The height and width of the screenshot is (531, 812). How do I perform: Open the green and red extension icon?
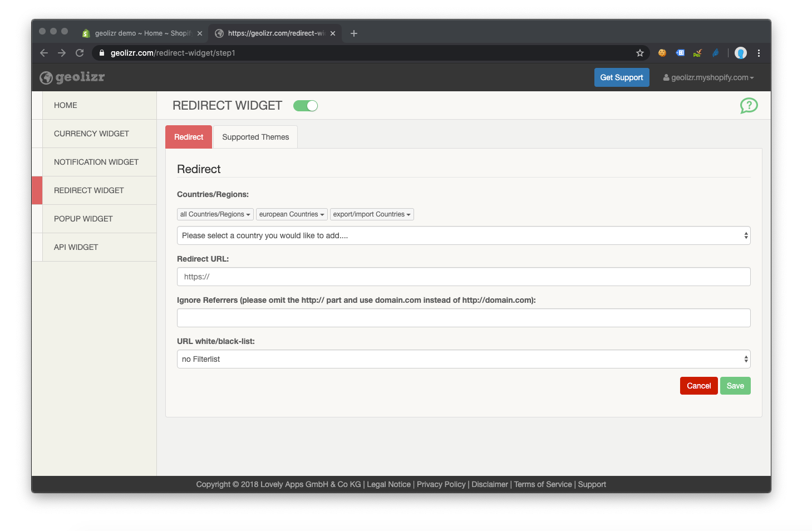[x=697, y=53]
